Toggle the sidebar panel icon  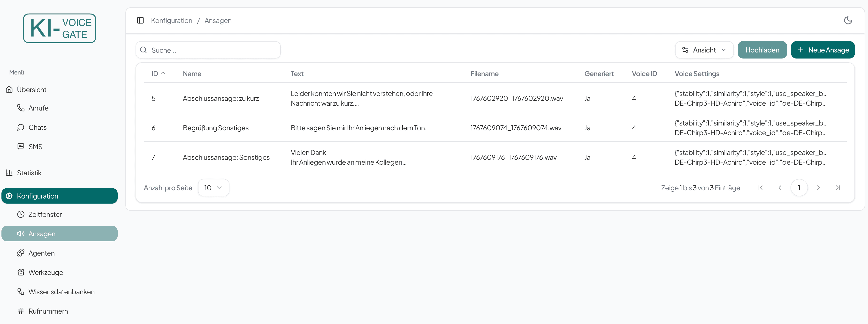140,21
